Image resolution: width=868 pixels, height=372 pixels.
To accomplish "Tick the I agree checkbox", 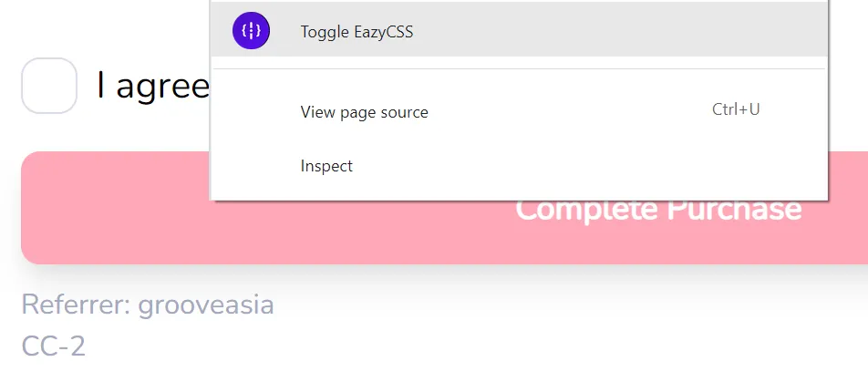I will pos(48,86).
